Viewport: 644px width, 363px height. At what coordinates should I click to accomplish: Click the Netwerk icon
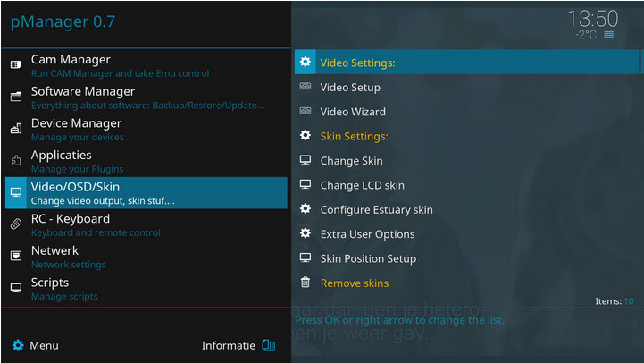pos(16,256)
